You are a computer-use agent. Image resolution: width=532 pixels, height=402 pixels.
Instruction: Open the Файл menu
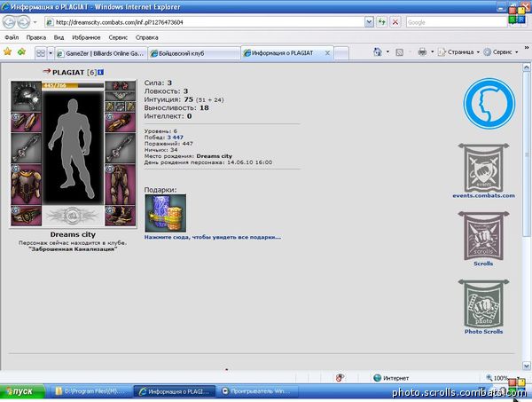[12, 37]
